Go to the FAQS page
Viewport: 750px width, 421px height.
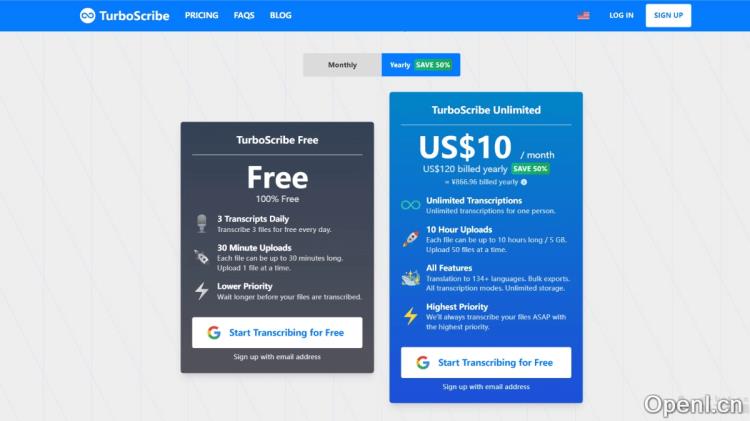click(x=244, y=15)
